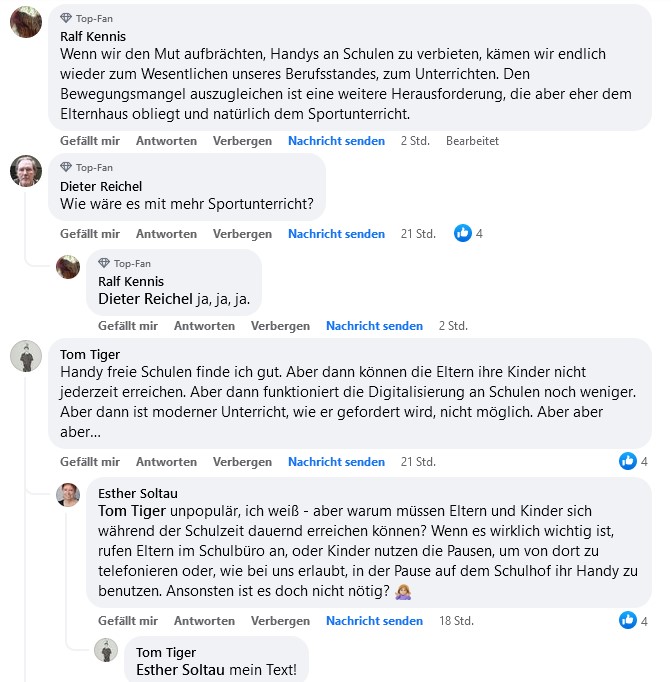Viewport: 671px width, 682px height.
Task: Click the like reaction on Dieter Reichel's comment
Action: pyautogui.click(x=463, y=233)
